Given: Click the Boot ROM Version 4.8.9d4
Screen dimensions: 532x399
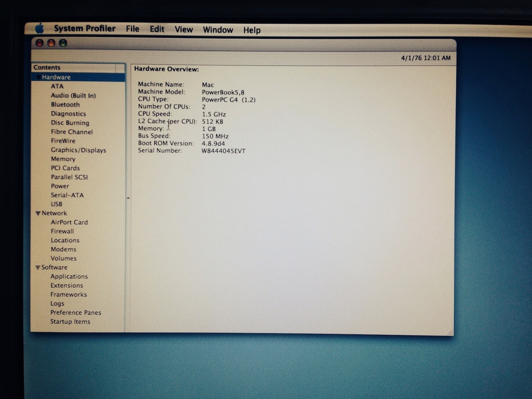Looking at the screenshot, I should coord(213,144).
